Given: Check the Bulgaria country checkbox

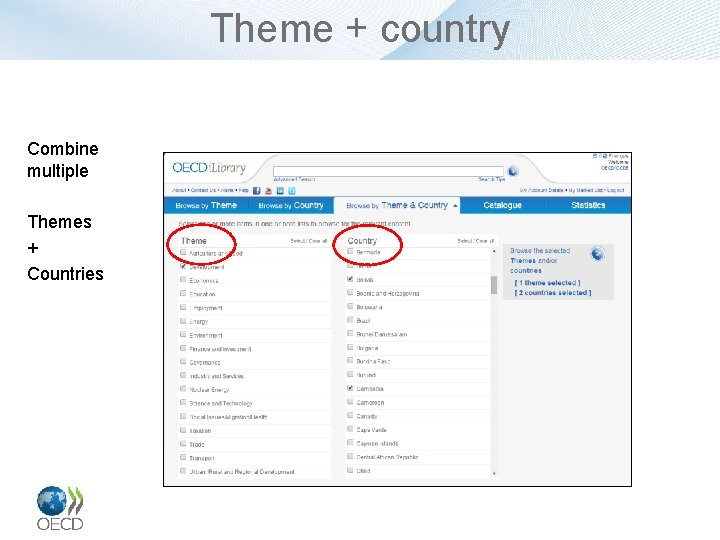Looking at the screenshot, I should tap(350, 348).
